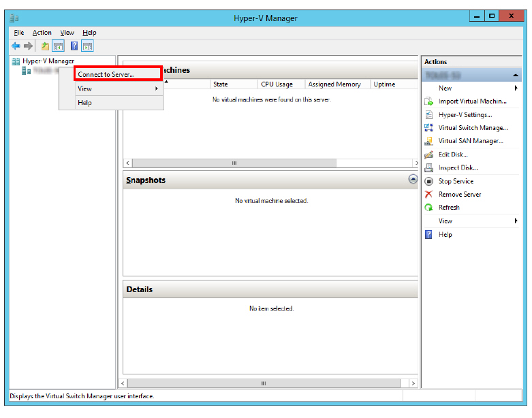This screenshot has height=418, width=532.
Task: Toggle the Show/Hide Action Pane toolbar icon
Action: [x=88, y=46]
